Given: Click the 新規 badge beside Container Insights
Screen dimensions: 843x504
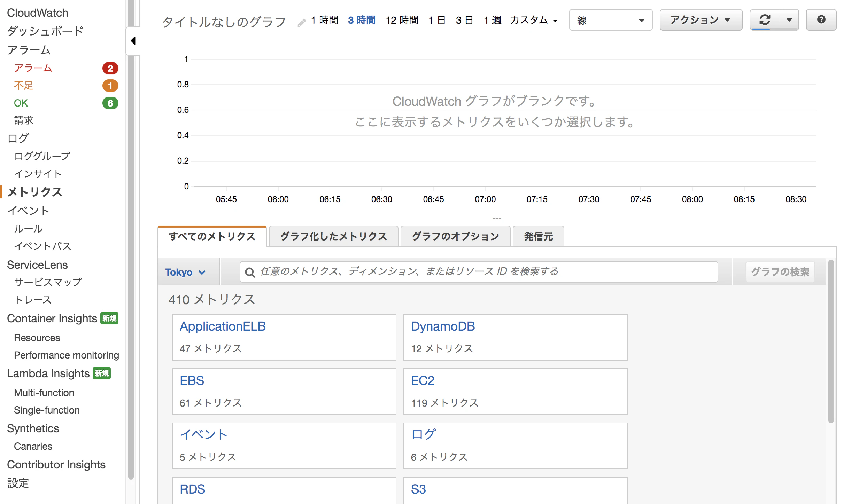Looking at the screenshot, I should tap(109, 318).
